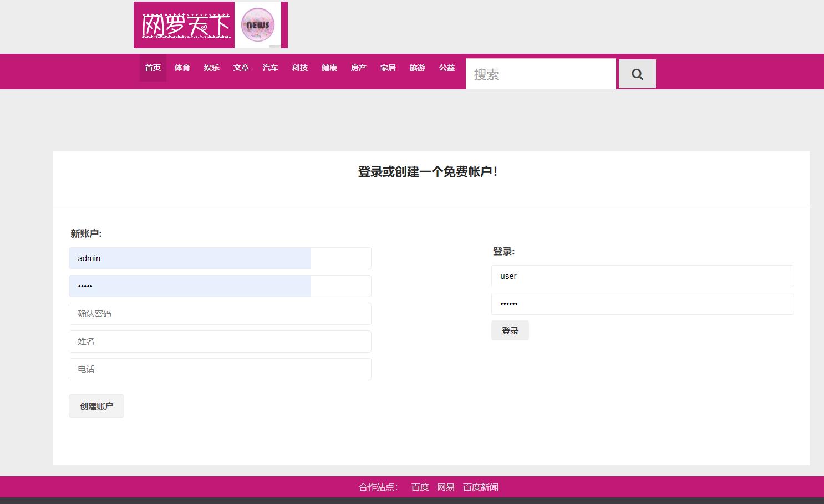Image resolution: width=824 pixels, height=504 pixels.
Task: Click the 网罗天下 site logo
Action: [184, 25]
